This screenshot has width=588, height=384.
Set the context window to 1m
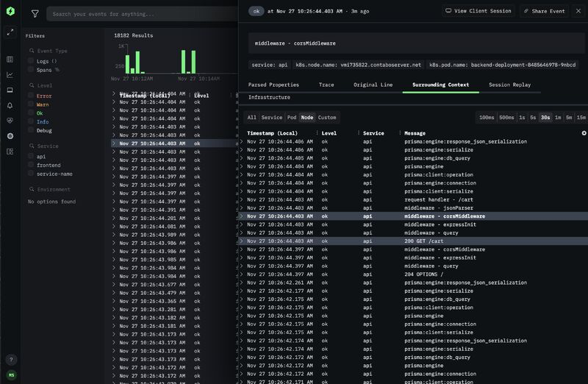(x=558, y=118)
